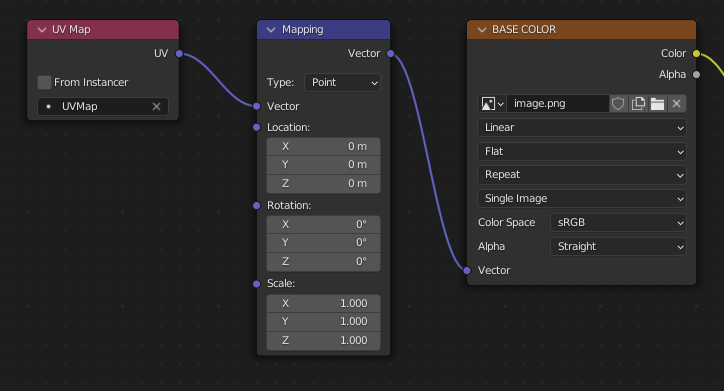Click the Alpha output socket

(x=696, y=74)
